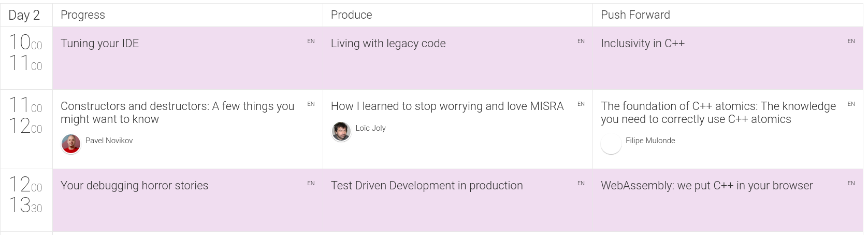This screenshot has height=235, width=868.
Task: Click Filipe Mulonde's blank avatar
Action: tap(611, 144)
